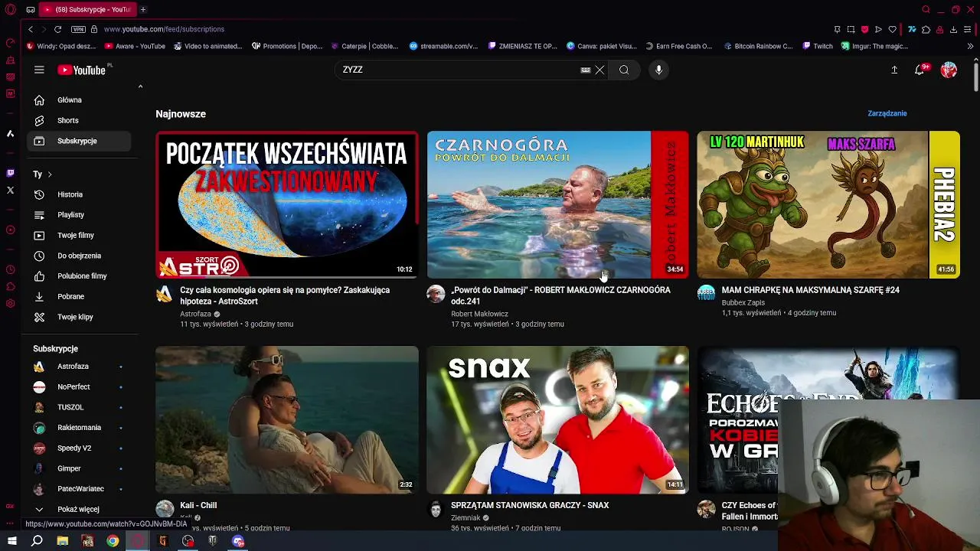Open Twitch icon in Opera sidebar
Viewport: 980px width, 551px height.
tap(10, 173)
